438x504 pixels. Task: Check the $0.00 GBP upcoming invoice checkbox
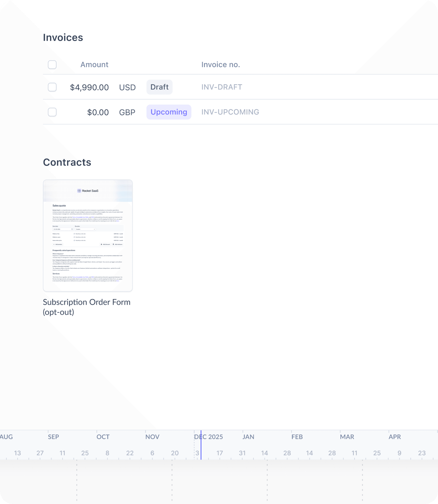(x=52, y=112)
